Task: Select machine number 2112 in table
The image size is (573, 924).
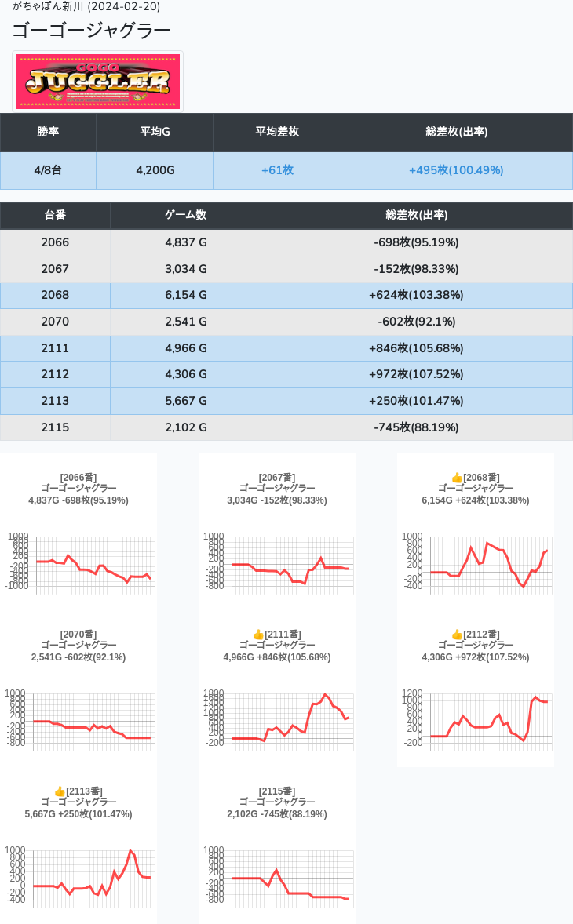Action: pyautogui.click(x=55, y=374)
